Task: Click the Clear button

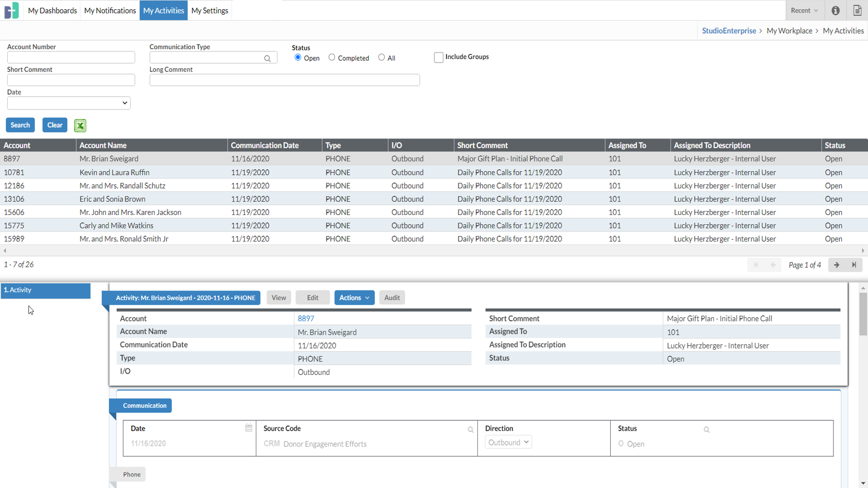Action: point(55,125)
